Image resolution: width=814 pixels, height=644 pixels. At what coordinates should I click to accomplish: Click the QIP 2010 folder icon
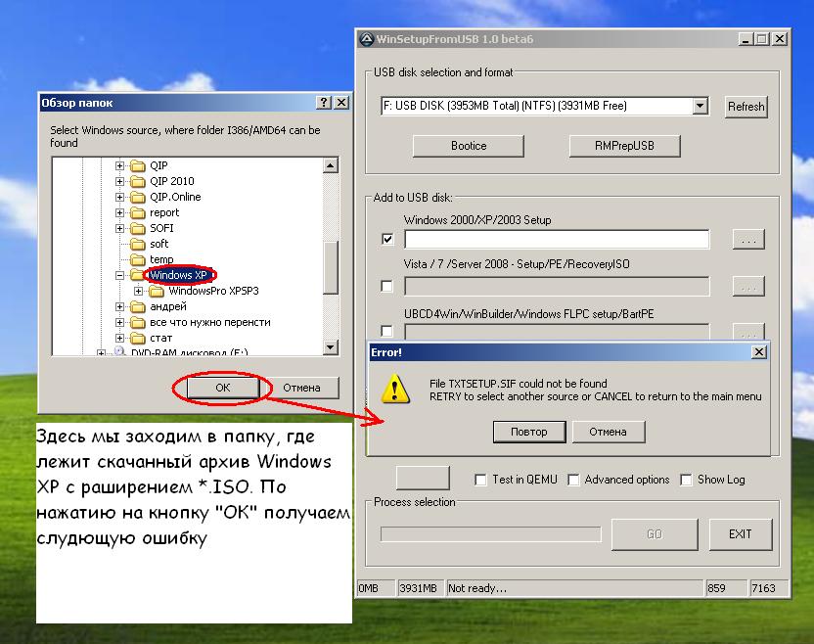(138, 181)
